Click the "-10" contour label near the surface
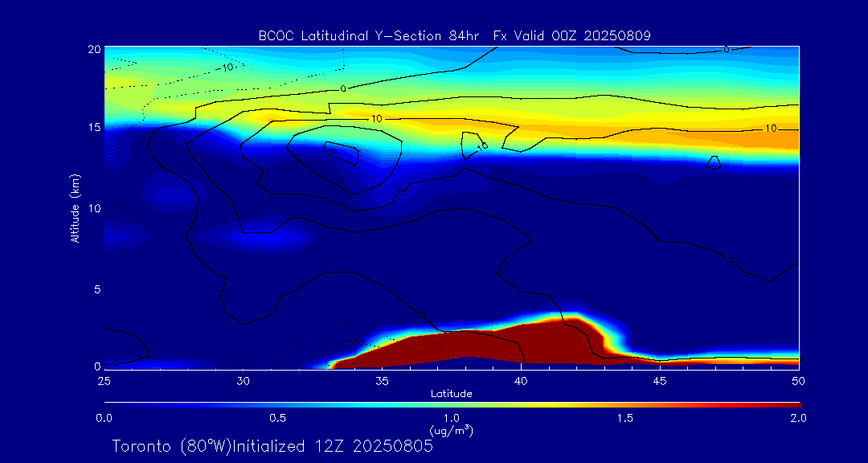868x463 pixels. pyautogui.click(x=356, y=342)
